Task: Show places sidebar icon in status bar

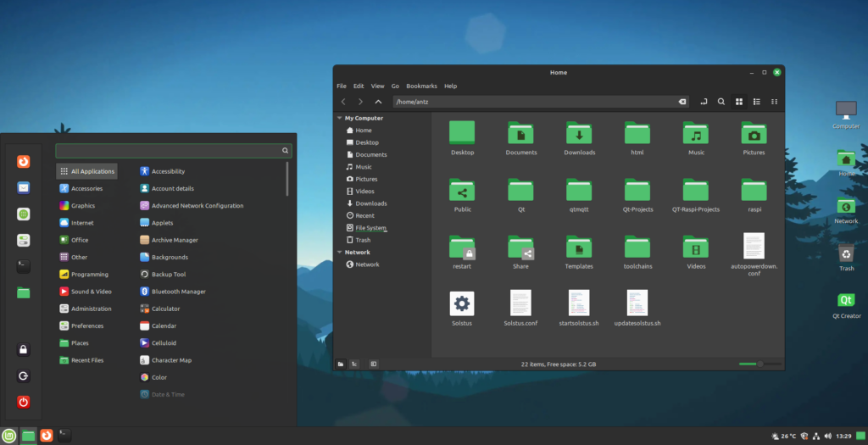Action: 341,364
